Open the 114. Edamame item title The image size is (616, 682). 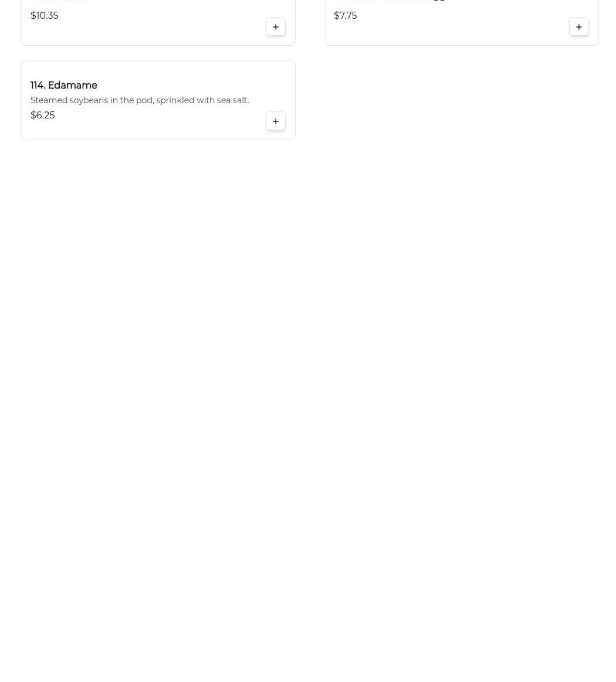click(x=64, y=85)
